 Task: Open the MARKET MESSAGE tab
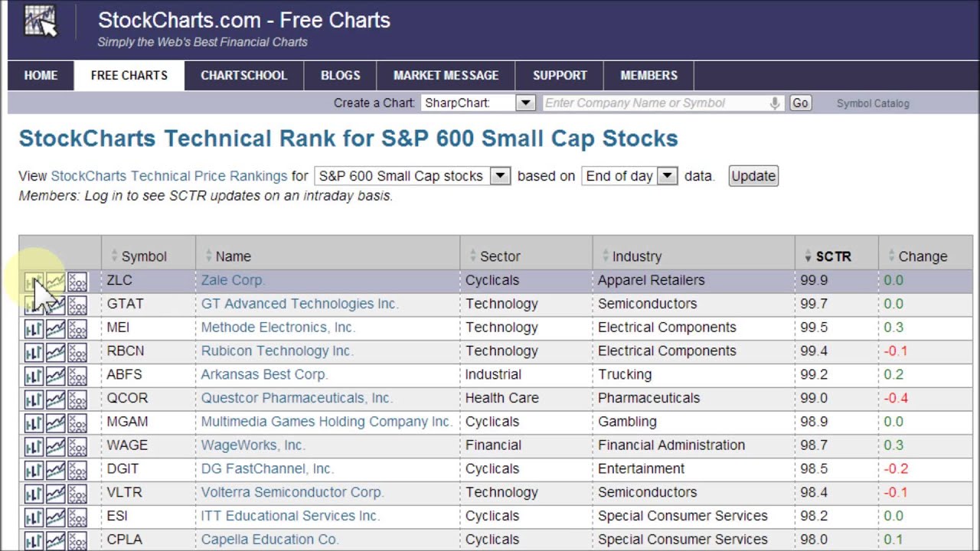446,75
